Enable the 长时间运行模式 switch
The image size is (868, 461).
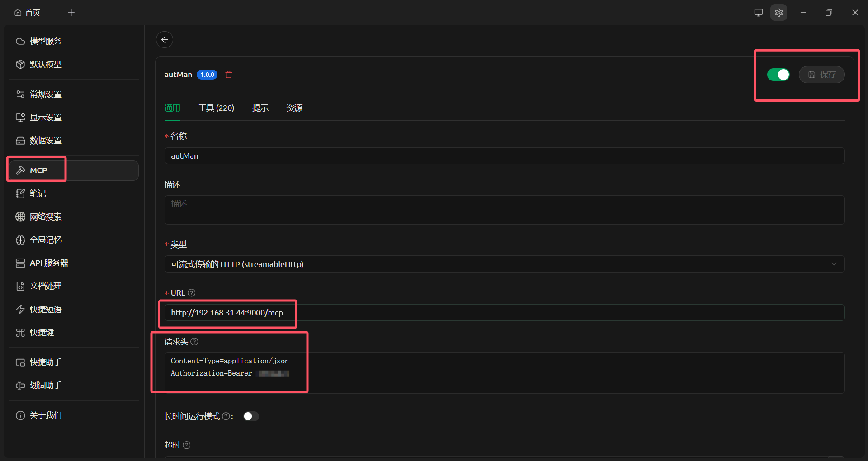[x=251, y=416]
